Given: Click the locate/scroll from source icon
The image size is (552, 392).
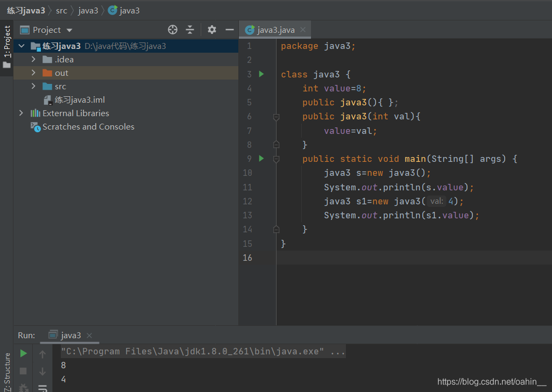Looking at the screenshot, I should [173, 30].
